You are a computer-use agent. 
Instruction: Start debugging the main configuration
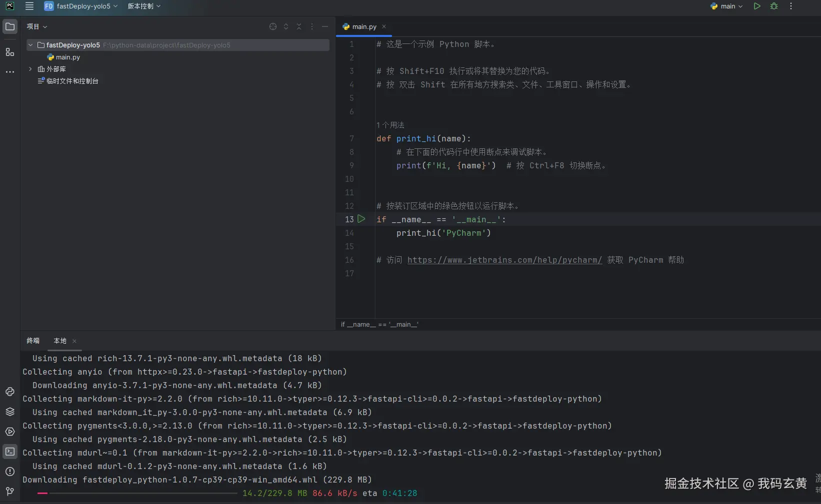click(774, 6)
